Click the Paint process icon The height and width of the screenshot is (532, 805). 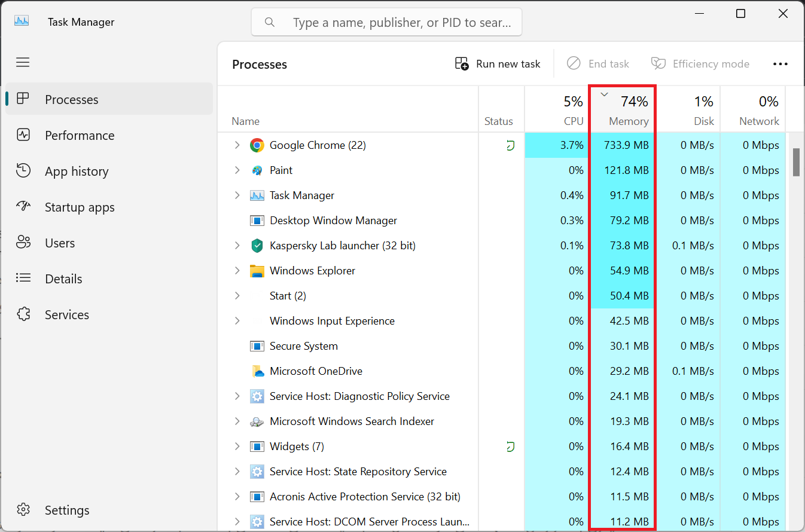pyautogui.click(x=257, y=170)
